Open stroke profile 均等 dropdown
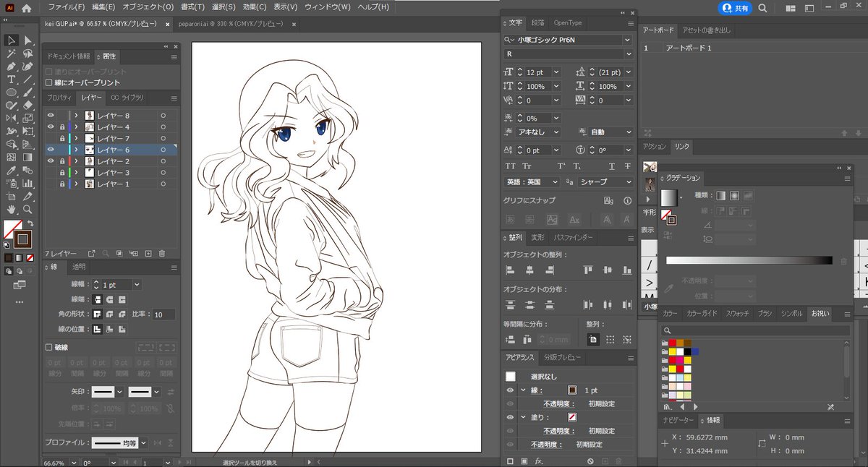Viewport: 868px width, 467px height. coord(144,443)
